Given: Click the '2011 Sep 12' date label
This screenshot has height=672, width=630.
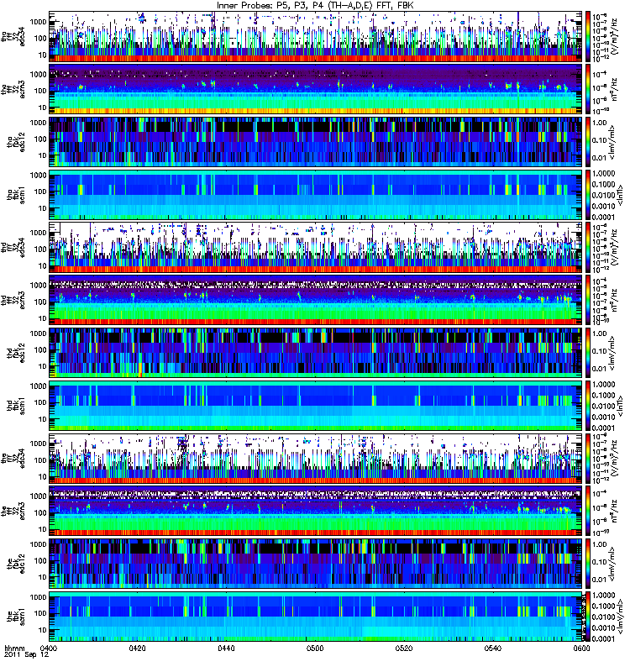Looking at the screenshot, I should pos(26,655).
